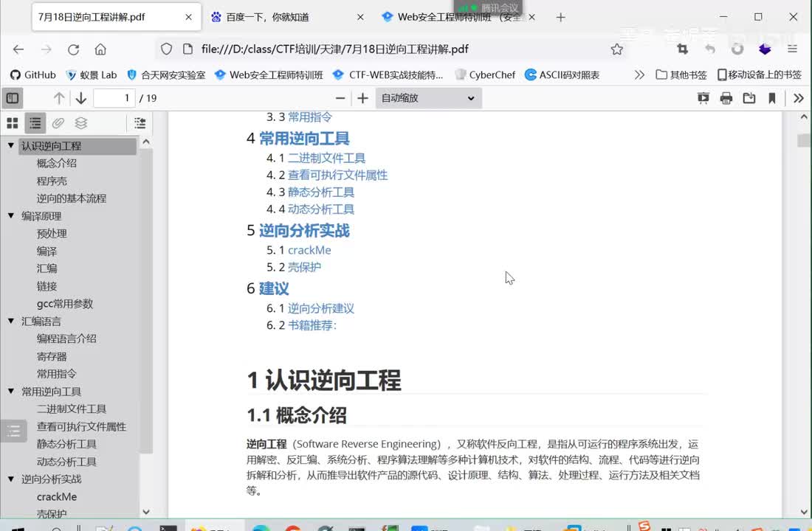
Task: Open the 二进制文件工具 contents link
Action: (327, 158)
